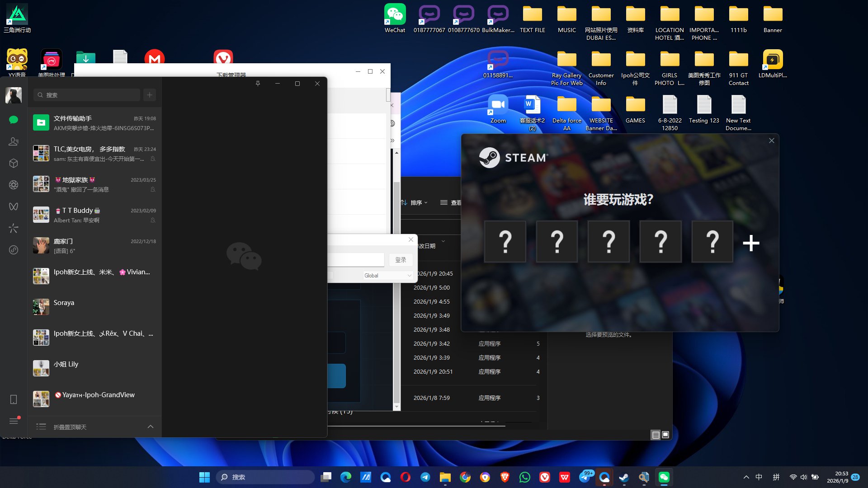Toggle Chinese input mode 中 in tray
The height and width of the screenshot is (488, 868).
[759, 477]
